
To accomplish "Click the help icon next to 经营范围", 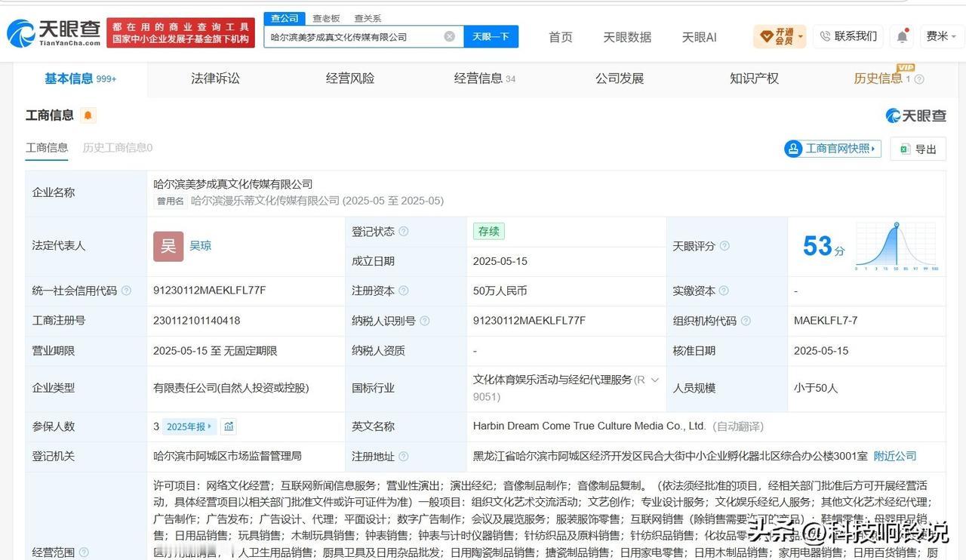I will pos(84,552).
